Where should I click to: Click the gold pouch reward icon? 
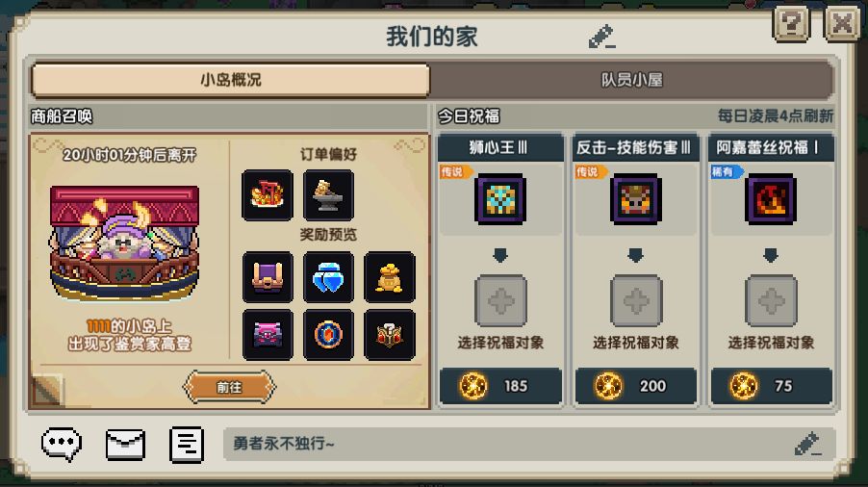tap(389, 277)
